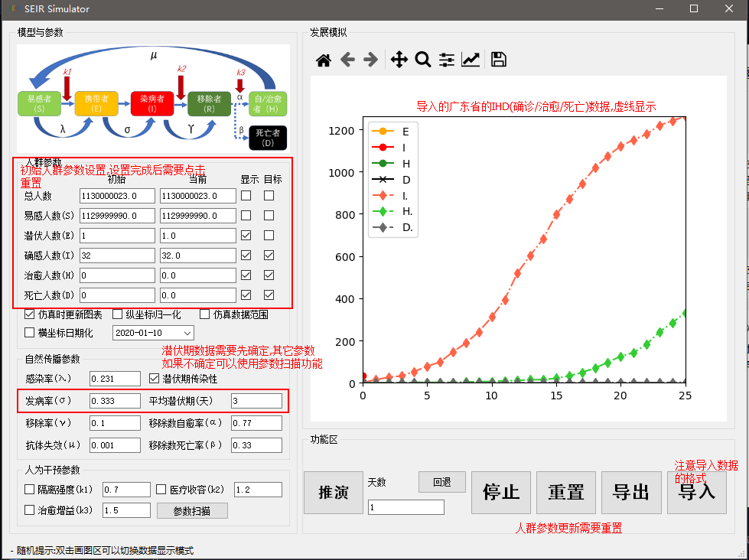Screen dimensions: 749x560
Task: Select the Zoom magnifier tool
Action: click(x=422, y=60)
